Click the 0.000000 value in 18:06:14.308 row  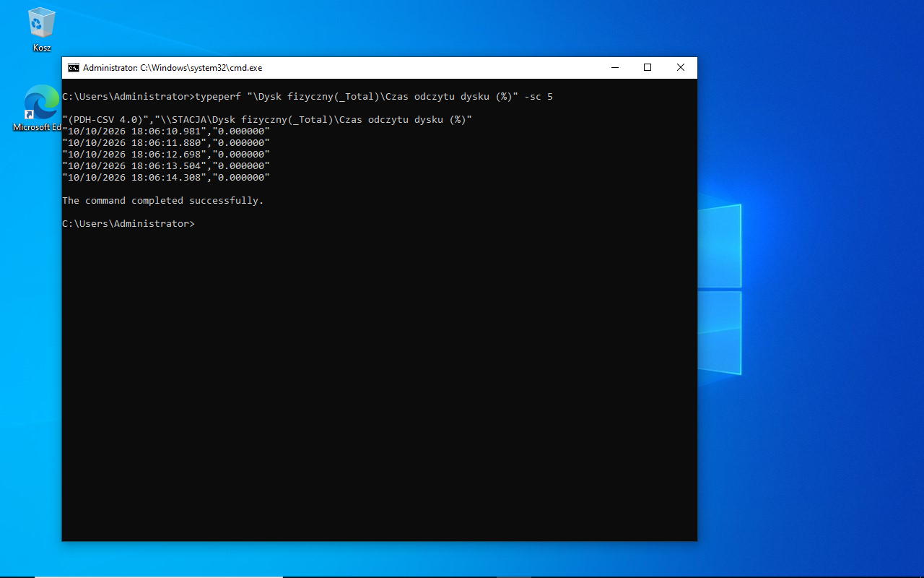click(241, 177)
